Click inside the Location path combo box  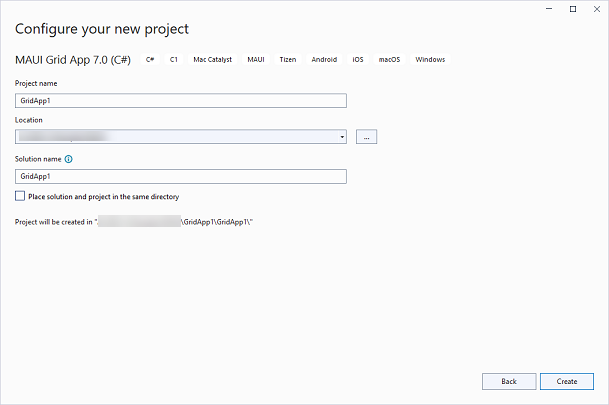click(175, 137)
